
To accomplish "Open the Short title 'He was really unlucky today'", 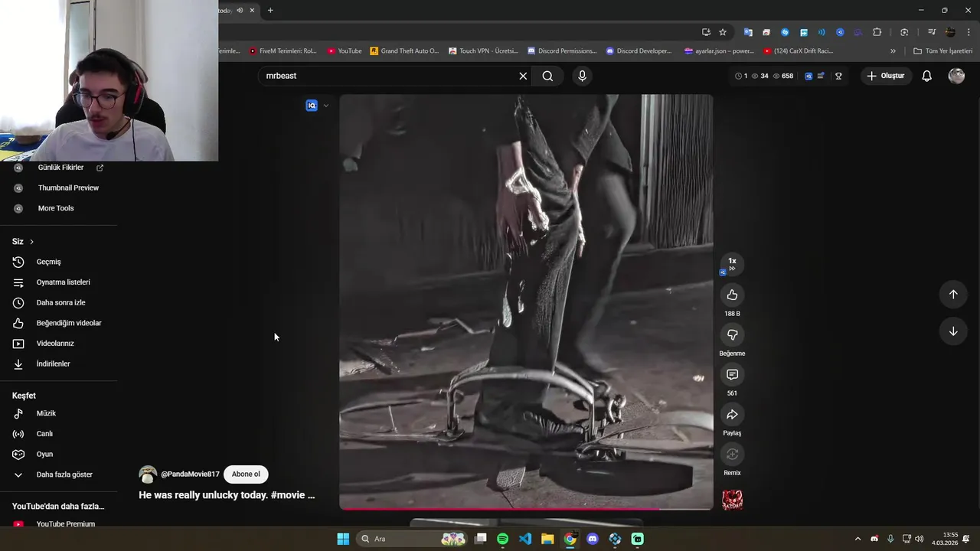I will (227, 495).
